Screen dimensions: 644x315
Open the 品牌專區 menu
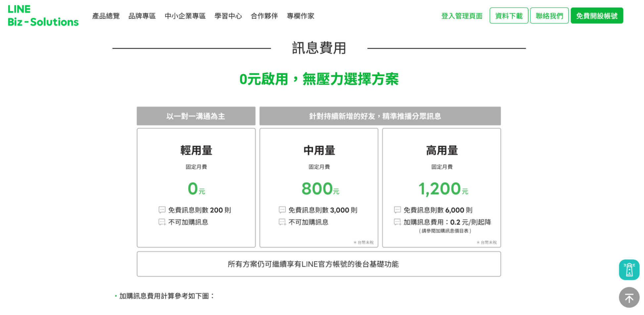[142, 16]
